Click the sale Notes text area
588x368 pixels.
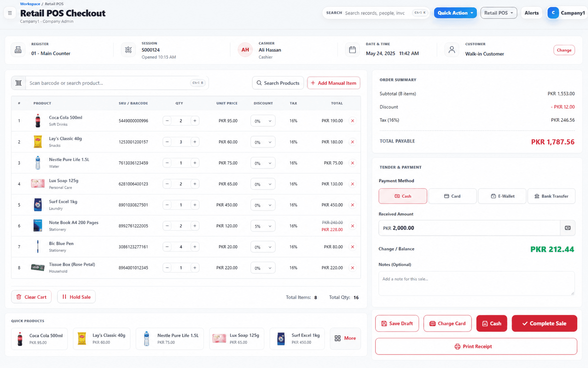(476, 283)
